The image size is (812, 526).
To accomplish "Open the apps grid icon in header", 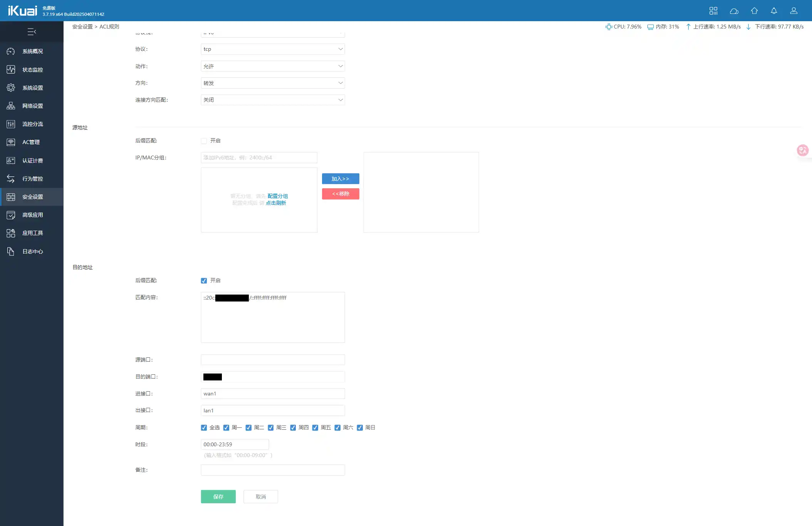I will (713, 11).
